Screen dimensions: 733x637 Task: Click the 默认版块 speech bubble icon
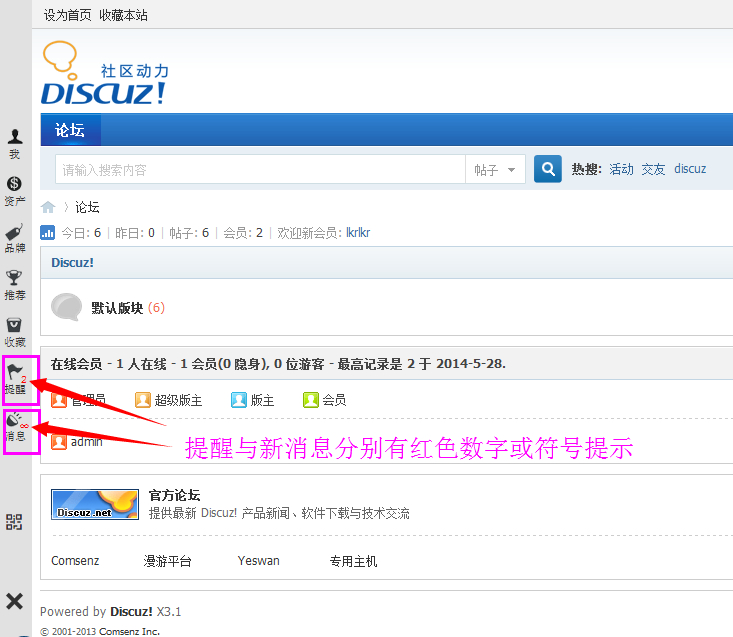(66, 307)
